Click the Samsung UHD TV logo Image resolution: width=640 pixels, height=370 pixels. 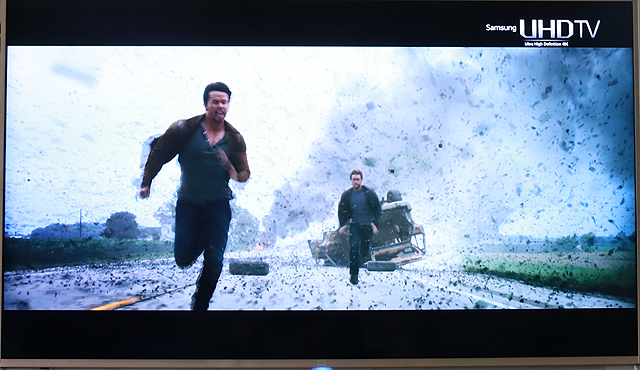pyautogui.click(x=543, y=32)
